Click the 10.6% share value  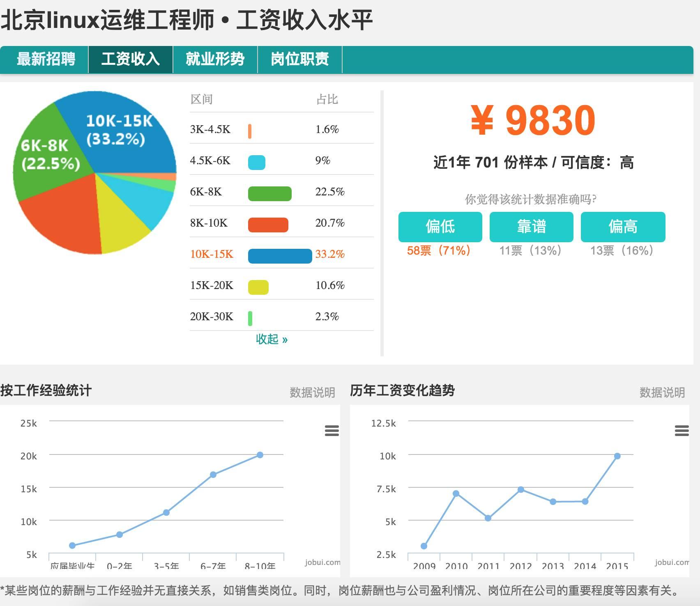pos(330,285)
